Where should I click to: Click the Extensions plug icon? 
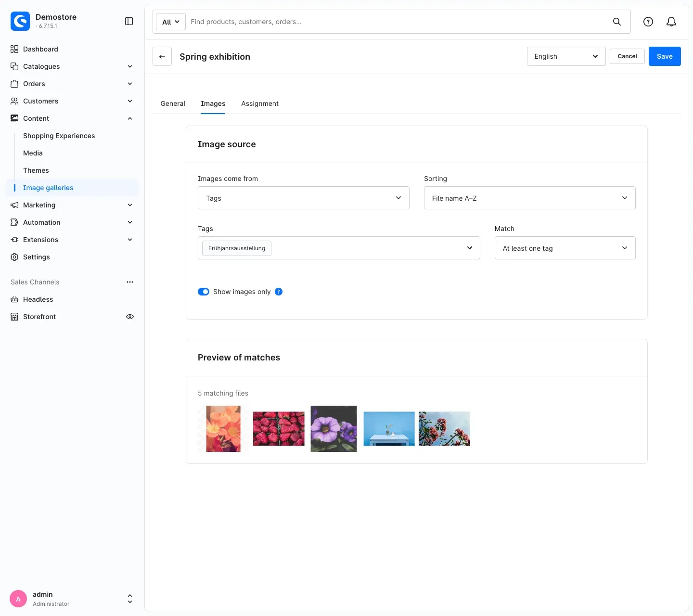coord(14,240)
